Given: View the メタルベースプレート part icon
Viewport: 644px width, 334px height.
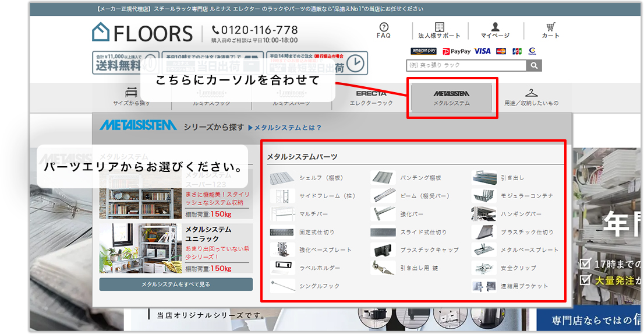Looking at the screenshot, I should tap(484, 249).
